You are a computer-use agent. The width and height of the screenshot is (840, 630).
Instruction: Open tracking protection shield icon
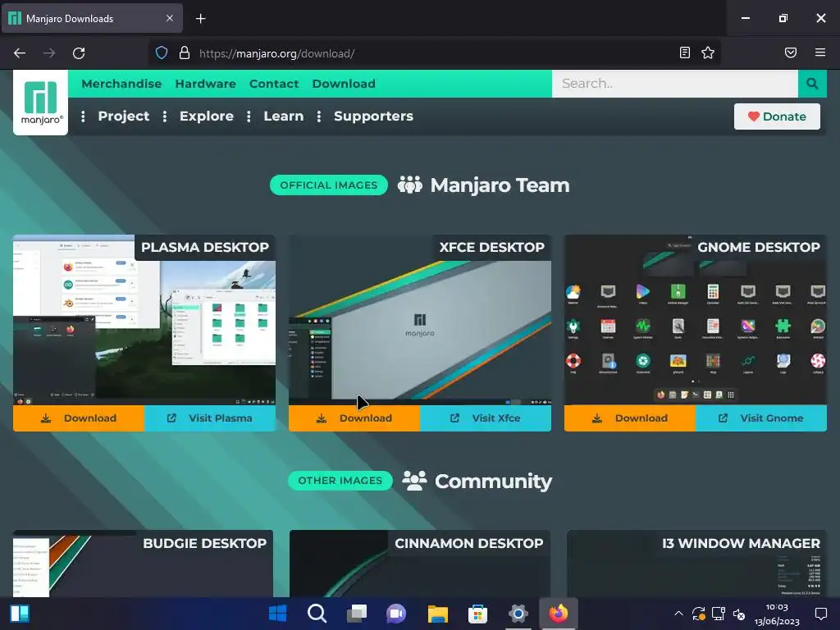[x=162, y=52]
